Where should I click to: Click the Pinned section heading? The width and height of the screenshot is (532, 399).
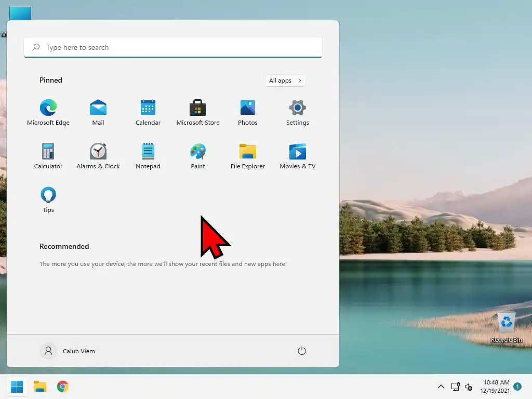coord(51,80)
